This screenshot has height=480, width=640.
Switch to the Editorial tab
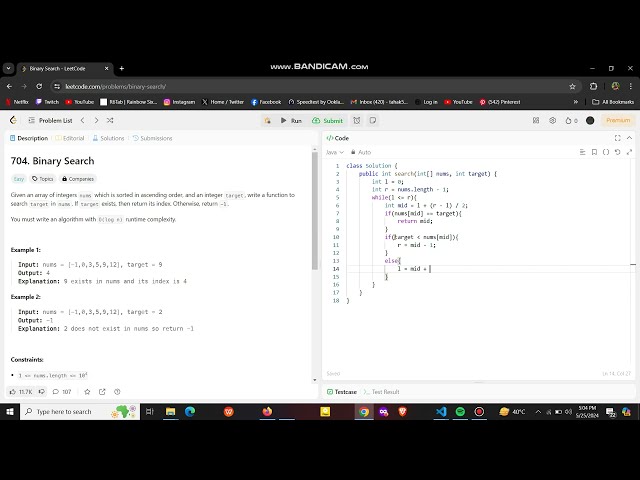70,138
